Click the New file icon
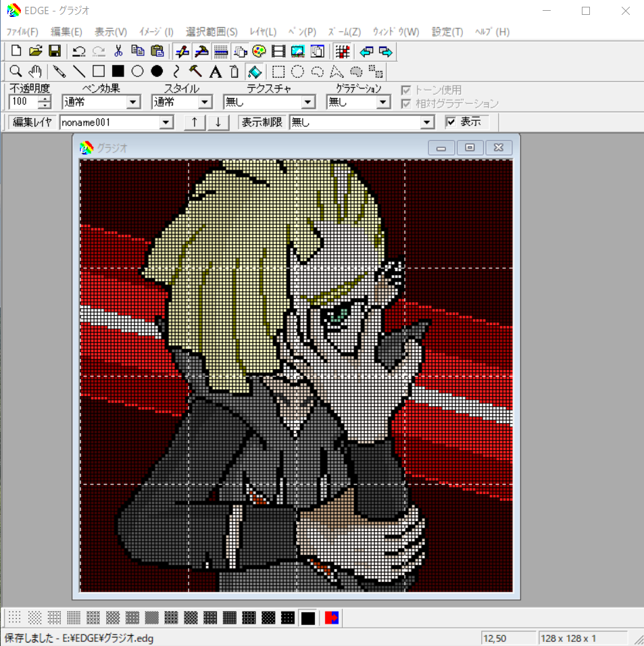644x646 pixels. [x=16, y=51]
